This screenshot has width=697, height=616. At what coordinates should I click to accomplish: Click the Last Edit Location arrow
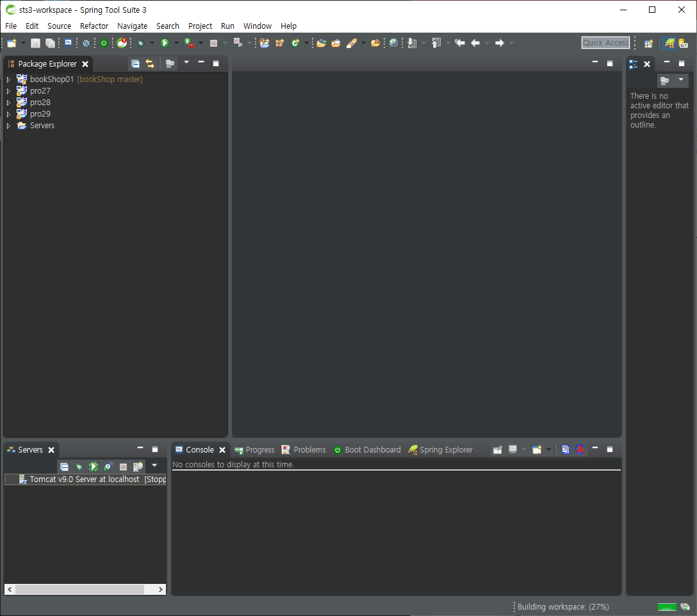459,43
